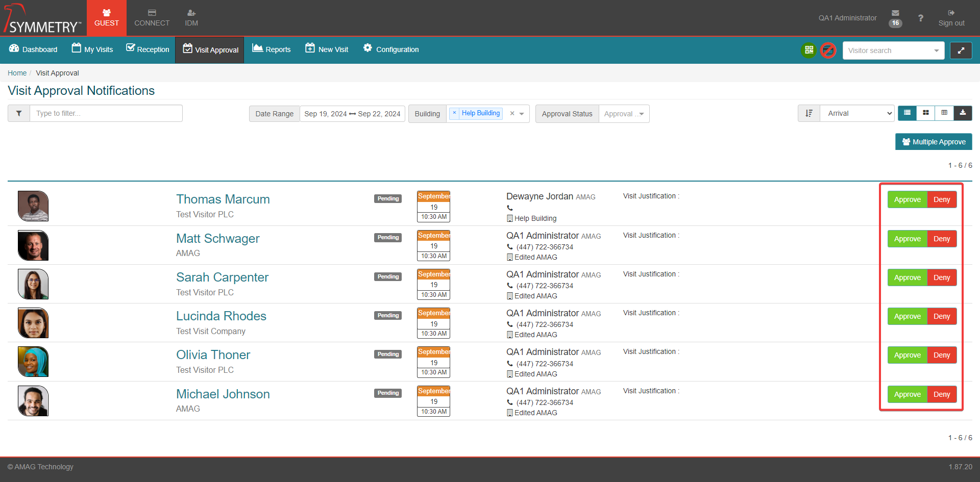Approve Olivia Thoner's visit
Viewport: 980px width, 482px height.
[908, 355]
